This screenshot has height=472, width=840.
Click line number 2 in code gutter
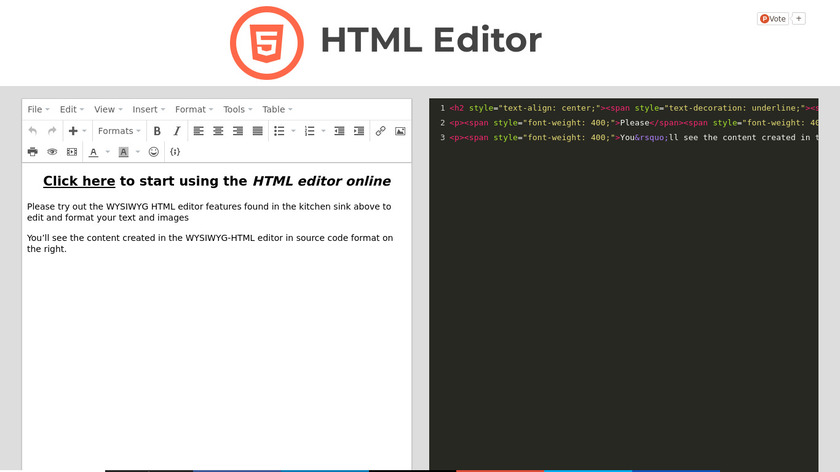[442, 123]
